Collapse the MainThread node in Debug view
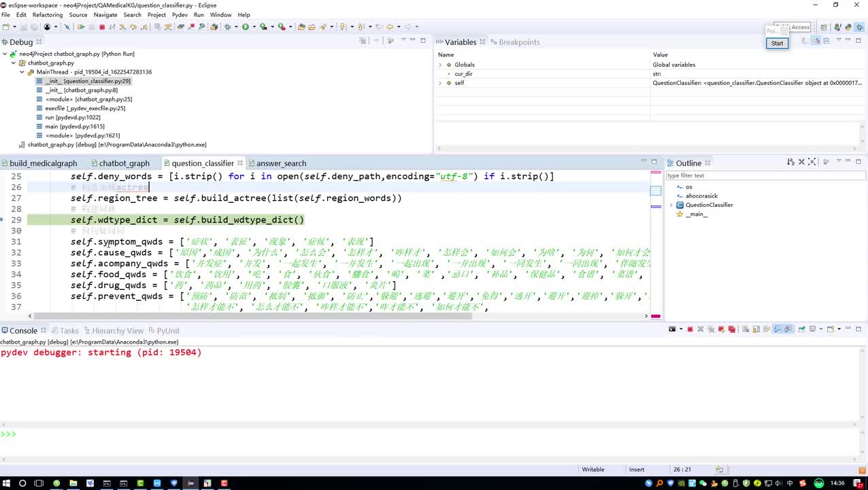Screen dimensions: 868x490 click(22, 72)
